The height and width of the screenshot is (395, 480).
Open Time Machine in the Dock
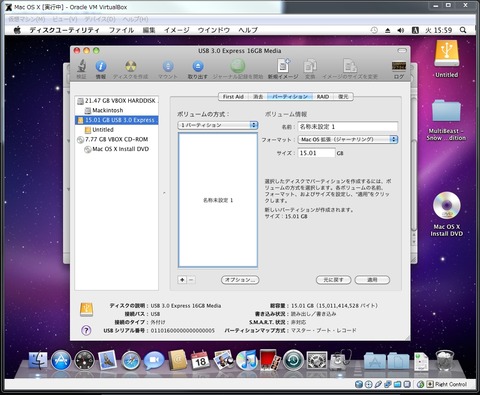(x=293, y=360)
